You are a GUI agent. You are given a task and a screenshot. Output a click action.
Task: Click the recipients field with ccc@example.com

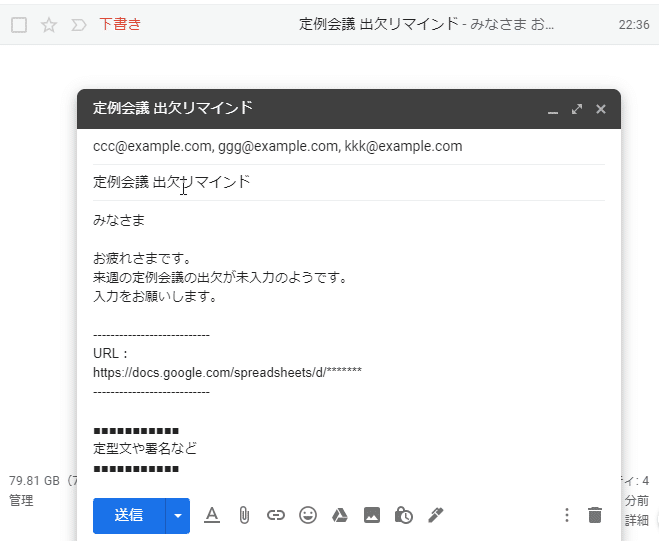point(349,146)
